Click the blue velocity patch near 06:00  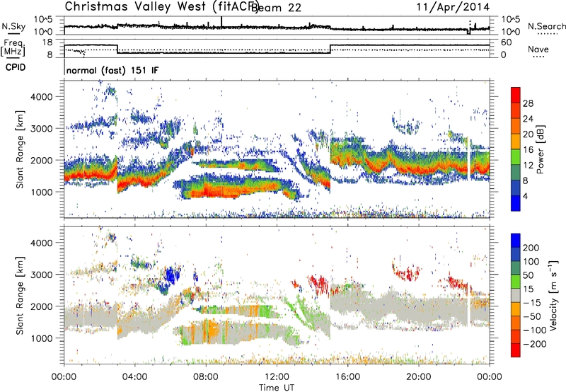click(172, 276)
